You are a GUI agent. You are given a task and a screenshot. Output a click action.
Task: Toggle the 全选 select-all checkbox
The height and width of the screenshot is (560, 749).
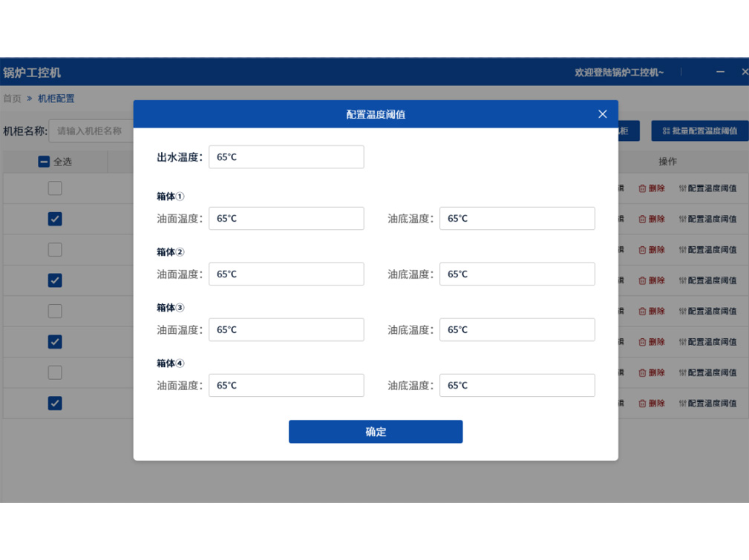(x=44, y=162)
